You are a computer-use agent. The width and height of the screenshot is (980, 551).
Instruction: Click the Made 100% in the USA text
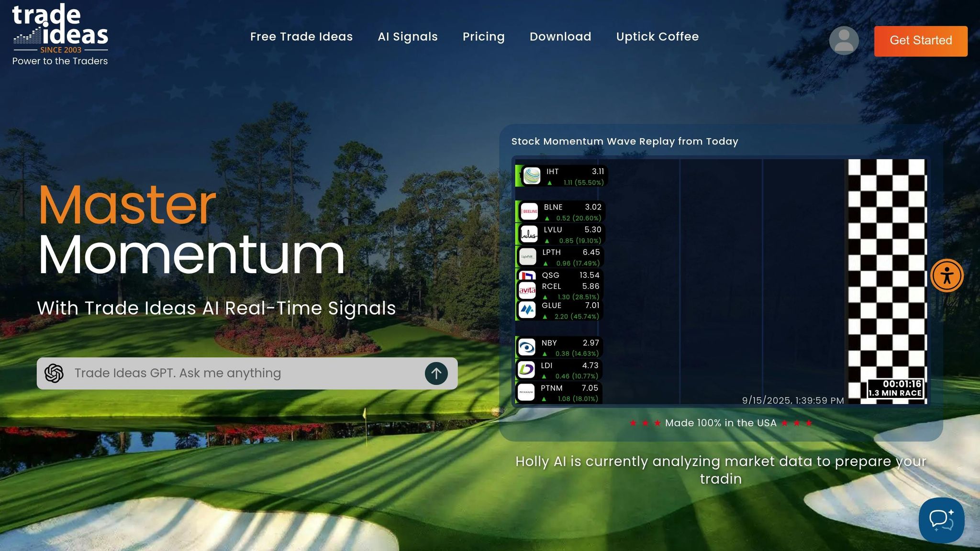pyautogui.click(x=721, y=423)
